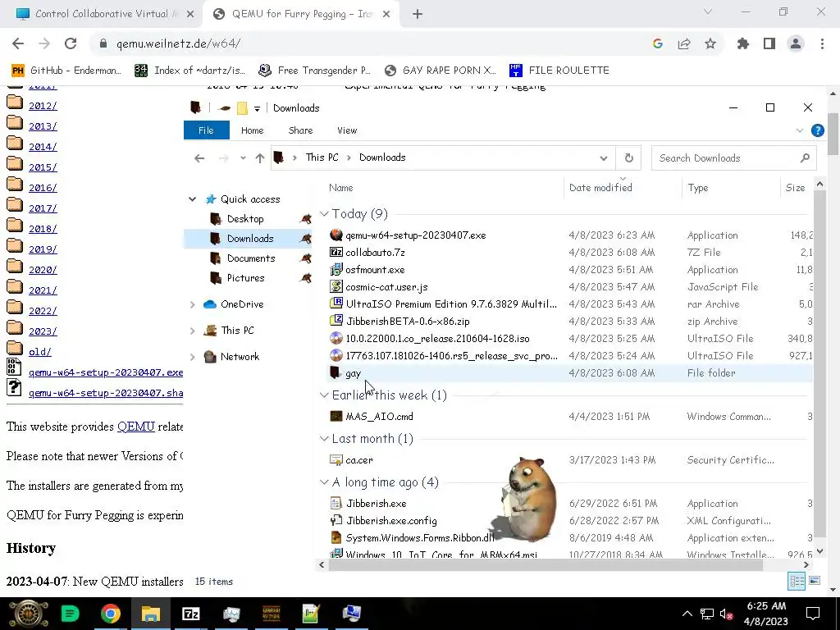Collapse the Today (9) group
Image resolution: width=840 pixels, height=630 pixels.
pos(324,214)
